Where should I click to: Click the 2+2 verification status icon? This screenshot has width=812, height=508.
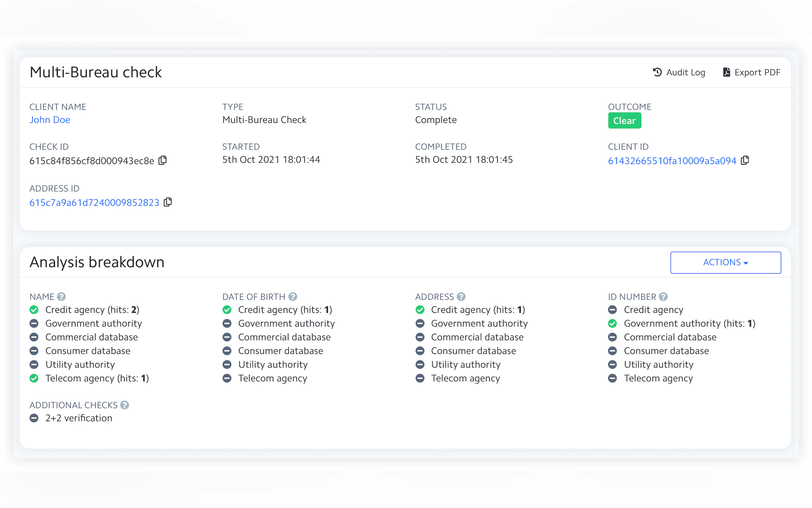tap(34, 418)
